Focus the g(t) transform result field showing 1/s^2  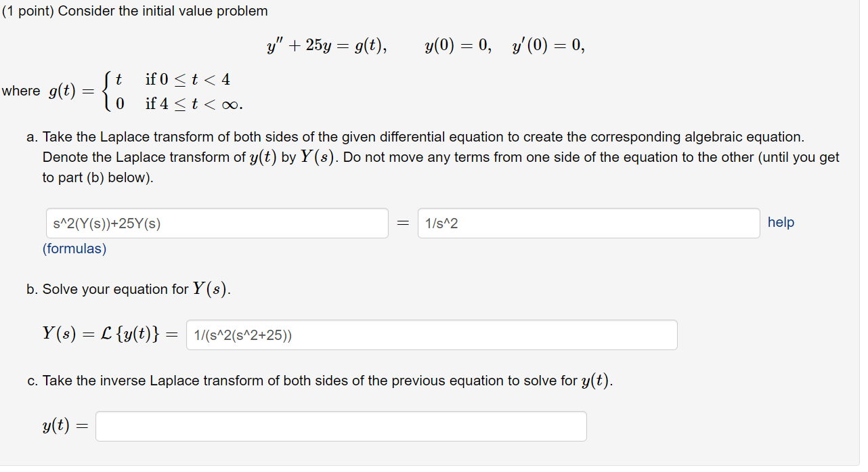coord(588,222)
